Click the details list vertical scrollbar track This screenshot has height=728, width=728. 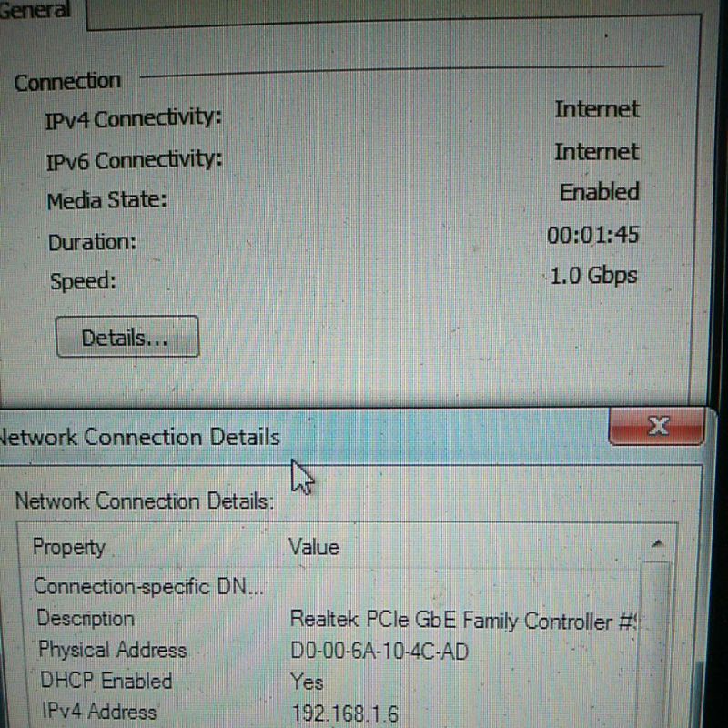tap(655, 644)
